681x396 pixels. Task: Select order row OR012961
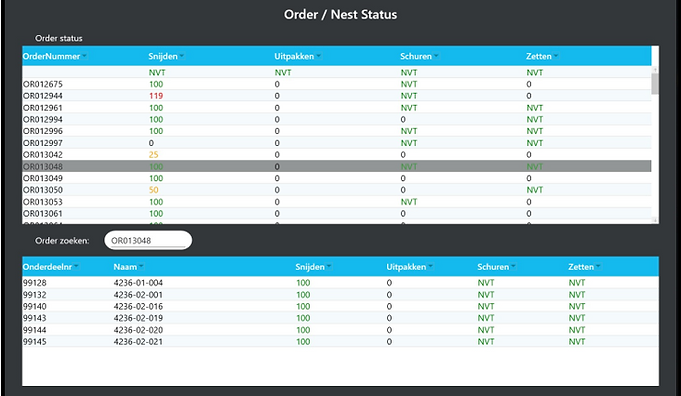pos(337,108)
